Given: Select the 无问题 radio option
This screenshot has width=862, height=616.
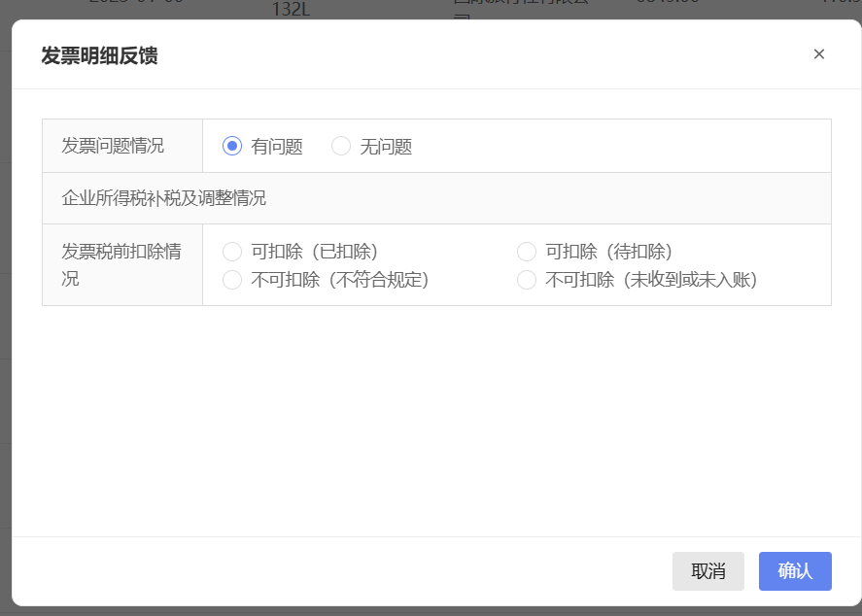Looking at the screenshot, I should (341, 146).
